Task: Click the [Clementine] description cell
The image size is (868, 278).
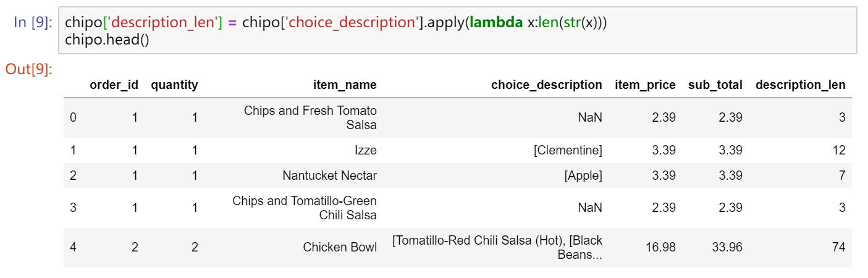Action: point(568,150)
